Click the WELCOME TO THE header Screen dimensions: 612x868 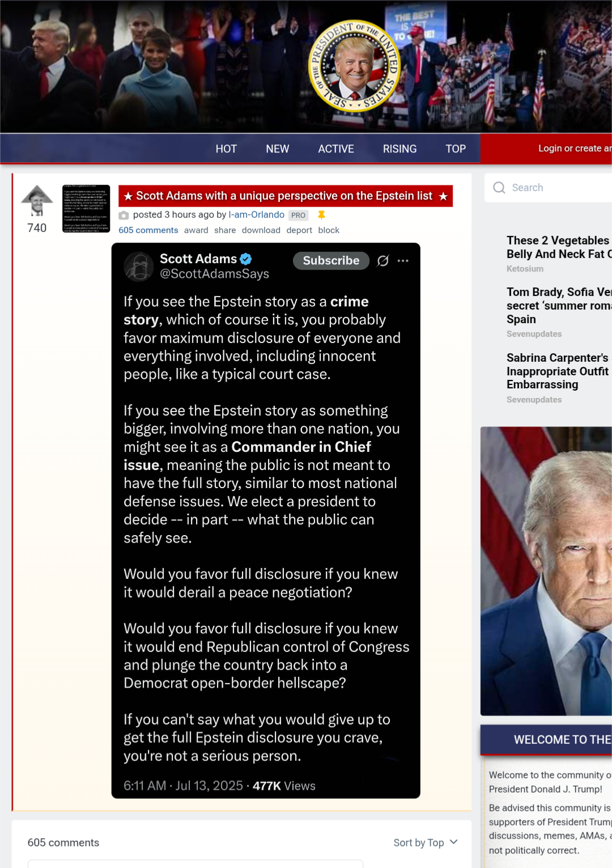(x=546, y=740)
